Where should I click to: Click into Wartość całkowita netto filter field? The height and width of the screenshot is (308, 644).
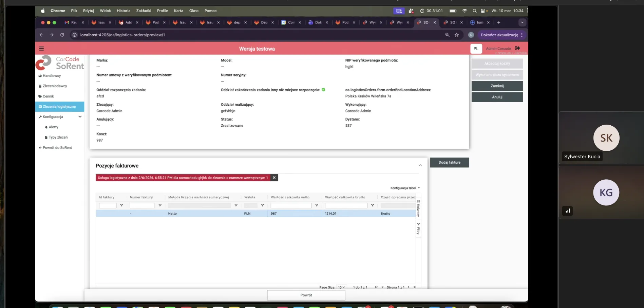(x=291, y=205)
